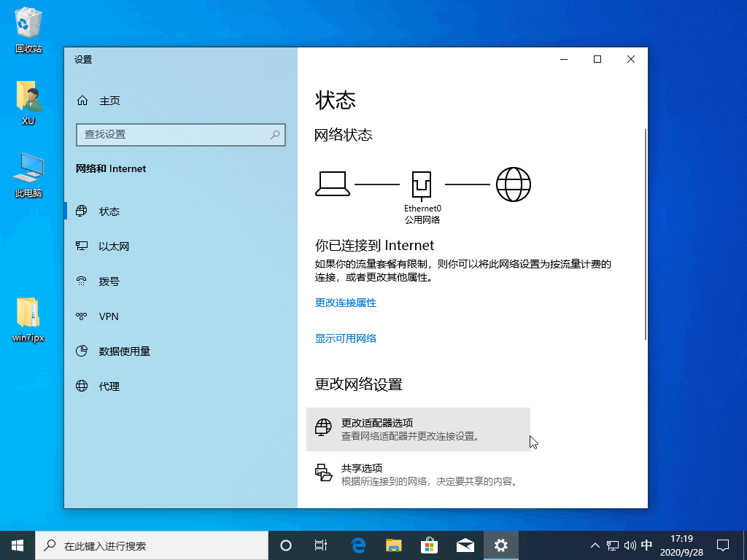Open the Windows Start menu
747x560 pixels.
click(18, 545)
